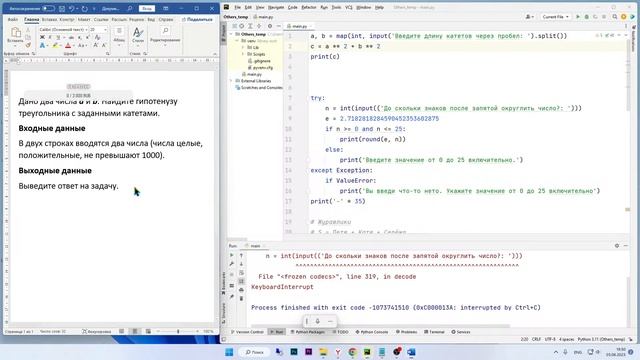The image size is (640, 360).
Task: Open the project settings gear in Project panel
Action: [x=270, y=26]
